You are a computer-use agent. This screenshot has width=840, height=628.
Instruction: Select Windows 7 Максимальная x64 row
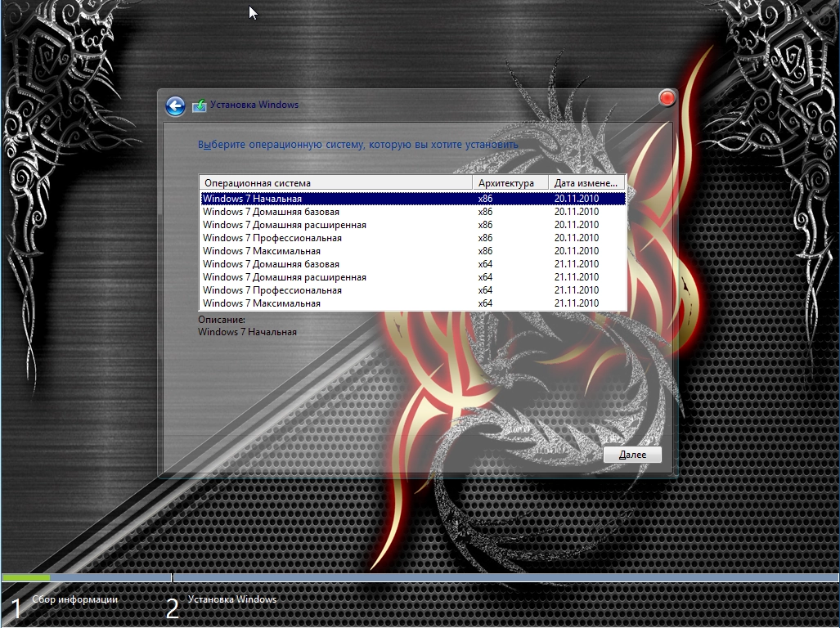pyautogui.click(x=413, y=303)
